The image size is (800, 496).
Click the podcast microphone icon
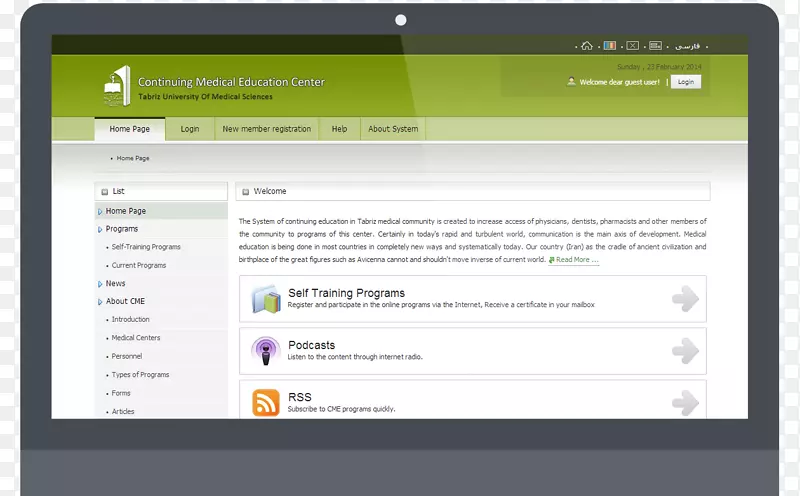pos(265,351)
